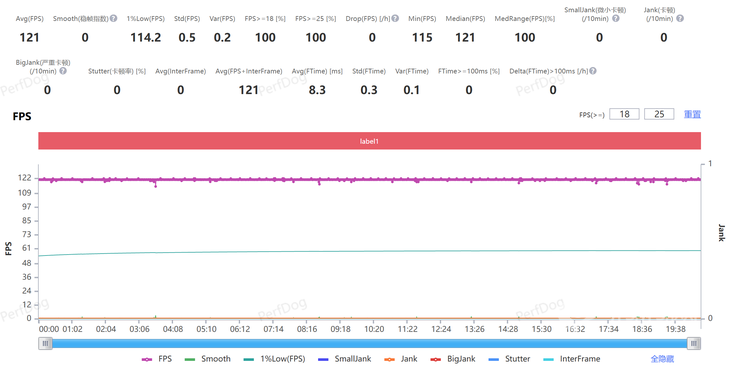Image resolution: width=730 pixels, height=367 pixels.
Task: Click the help icon beside Smooth metric
Action: [x=114, y=19]
